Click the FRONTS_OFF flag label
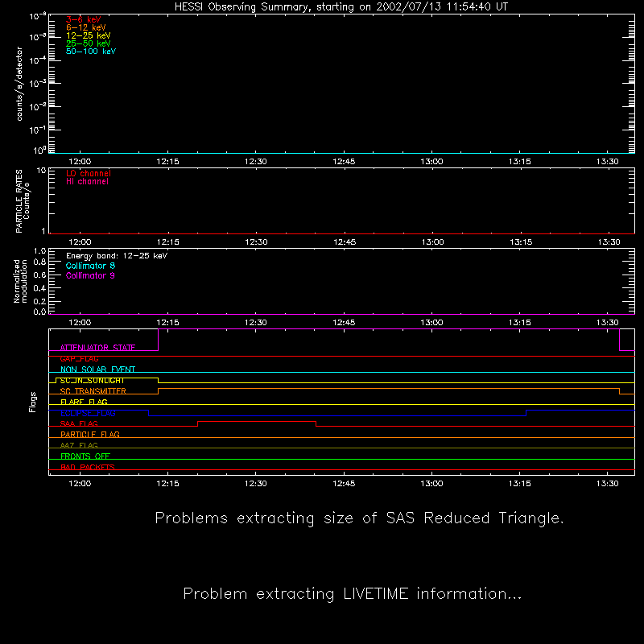Viewport: 644px width, 644px height. pyautogui.click(x=85, y=456)
